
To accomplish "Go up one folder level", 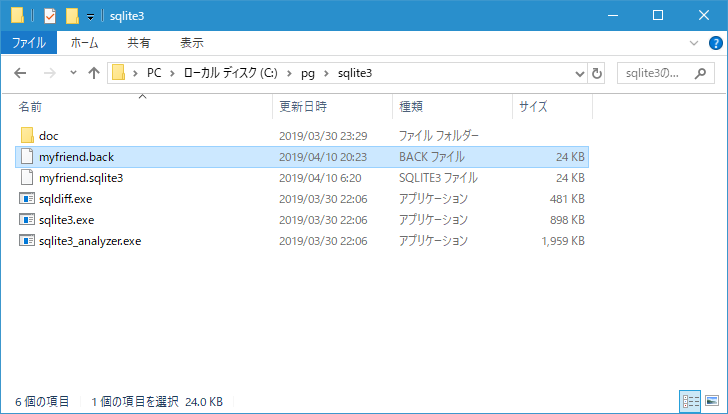I will (x=94, y=73).
